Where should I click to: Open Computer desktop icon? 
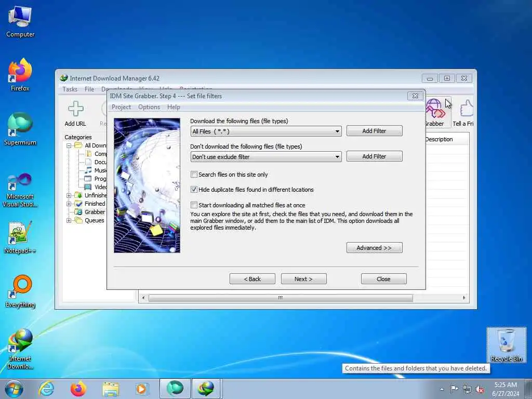pyautogui.click(x=20, y=21)
